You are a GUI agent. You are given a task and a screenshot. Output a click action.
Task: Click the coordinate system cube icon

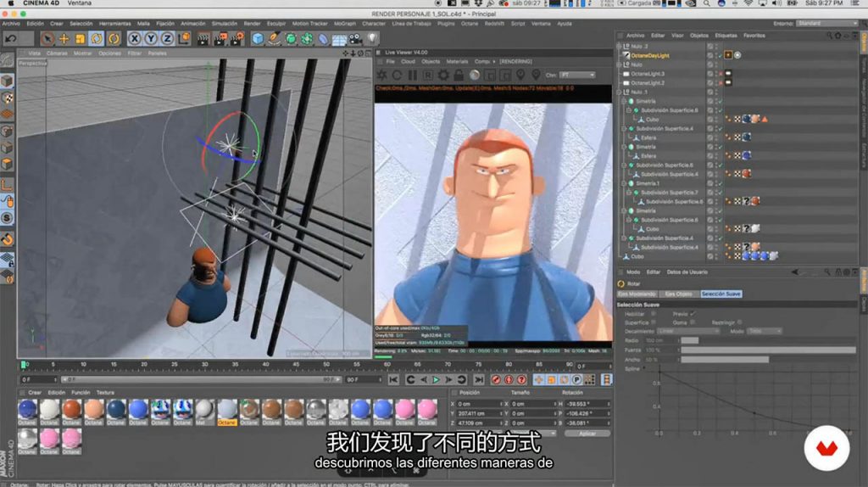183,38
